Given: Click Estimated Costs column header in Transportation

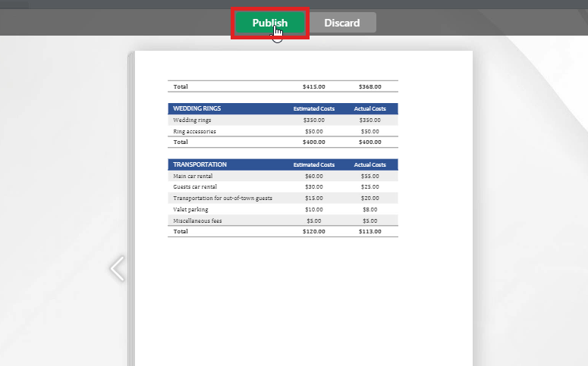Looking at the screenshot, I should click(313, 164).
